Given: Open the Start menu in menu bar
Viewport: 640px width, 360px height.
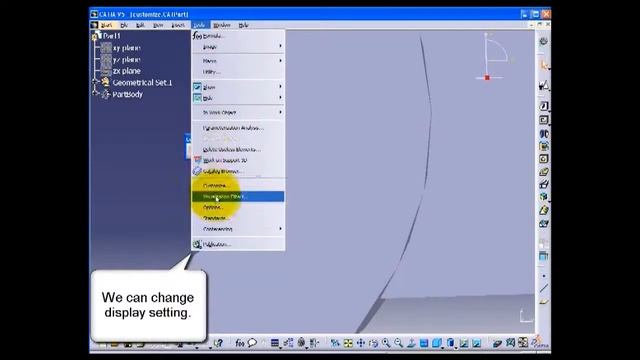Looking at the screenshot, I should [x=107, y=25].
